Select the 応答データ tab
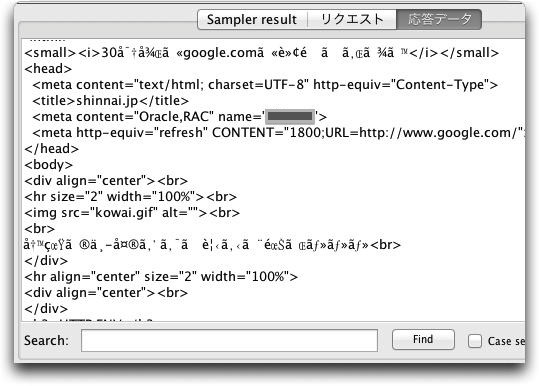Viewport: 539px width, 386px height. pos(439,20)
